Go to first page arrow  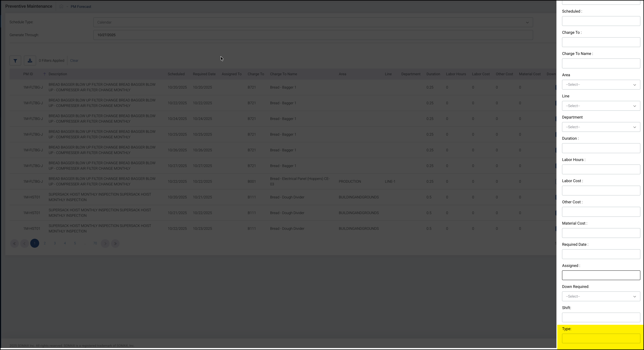15,243
